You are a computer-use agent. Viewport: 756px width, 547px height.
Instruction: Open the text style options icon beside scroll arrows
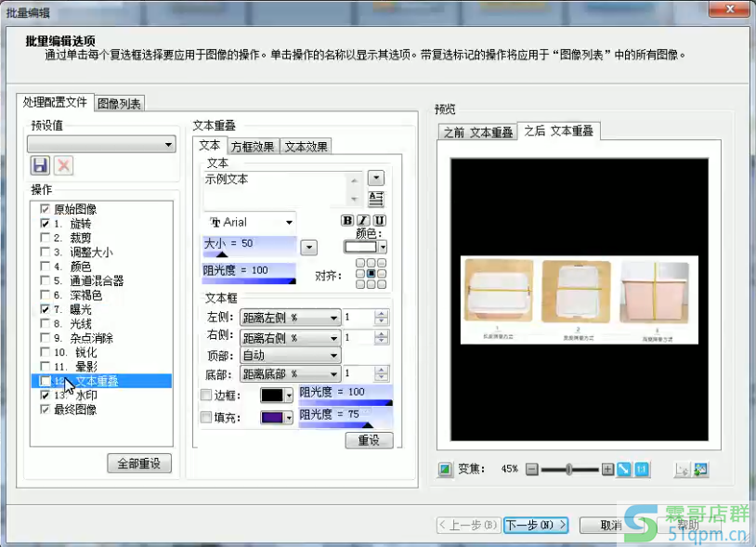point(376,199)
